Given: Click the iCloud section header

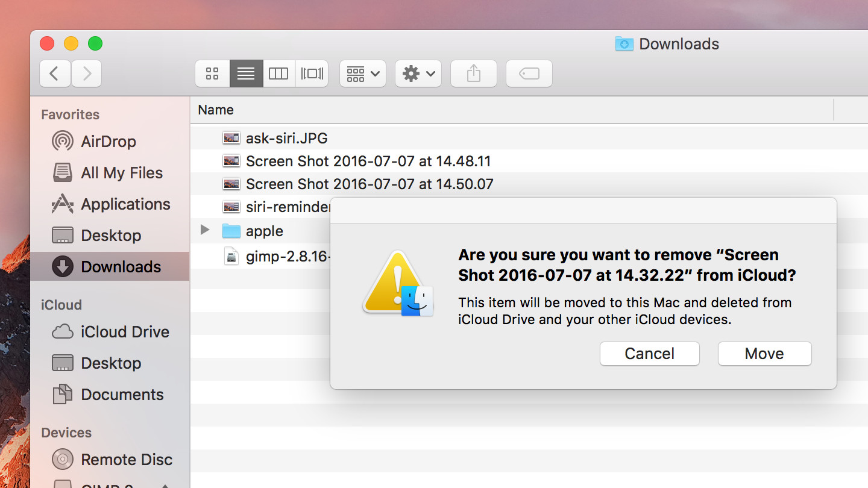Looking at the screenshot, I should pos(61,305).
